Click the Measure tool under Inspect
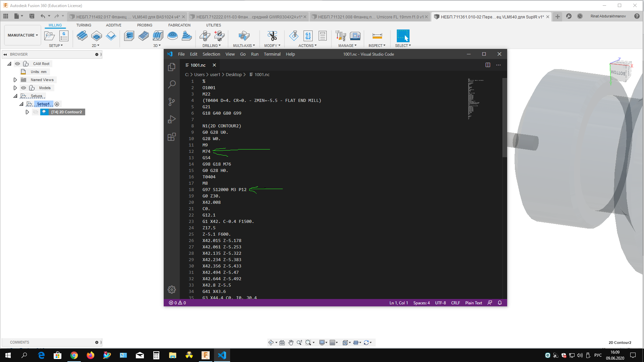 point(377,36)
